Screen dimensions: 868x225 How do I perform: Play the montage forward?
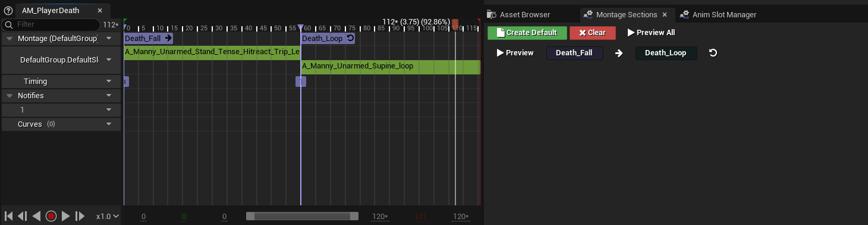coord(66,216)
